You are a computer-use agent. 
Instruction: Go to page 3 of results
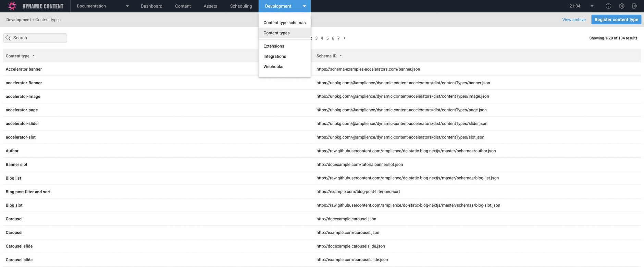point(316,38)
